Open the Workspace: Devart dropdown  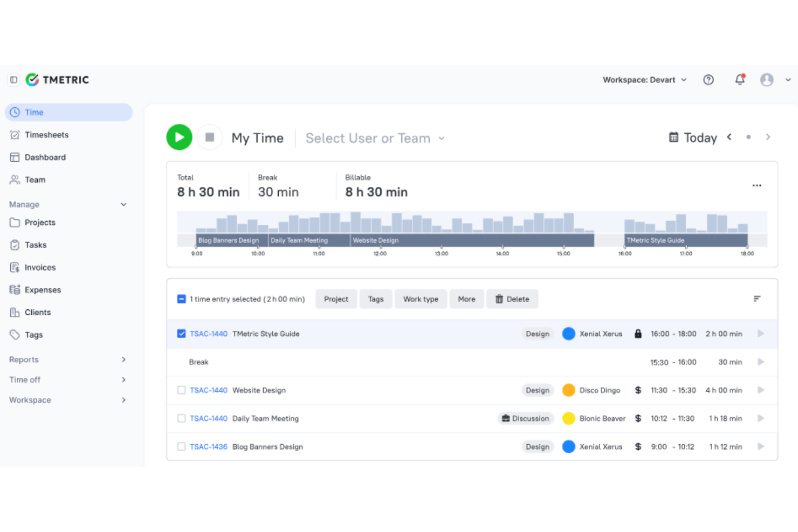coord(644,80)
